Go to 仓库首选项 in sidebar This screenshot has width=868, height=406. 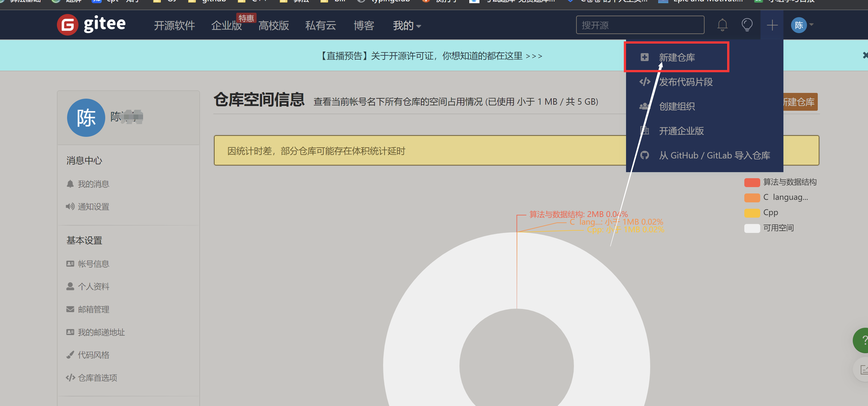click(x=97, y=378)
